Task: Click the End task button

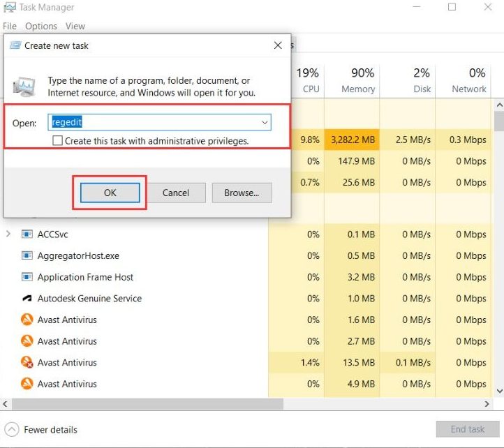Action: 468,429
